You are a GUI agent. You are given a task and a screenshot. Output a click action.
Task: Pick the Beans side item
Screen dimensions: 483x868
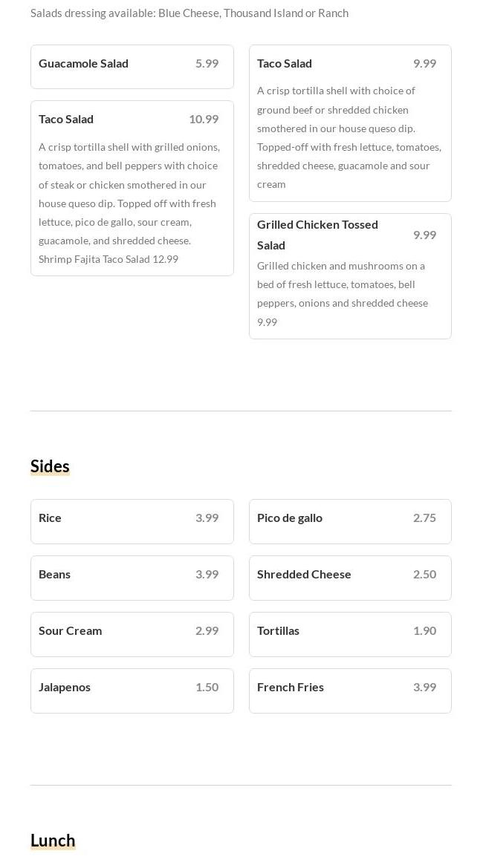click(55, 575)
